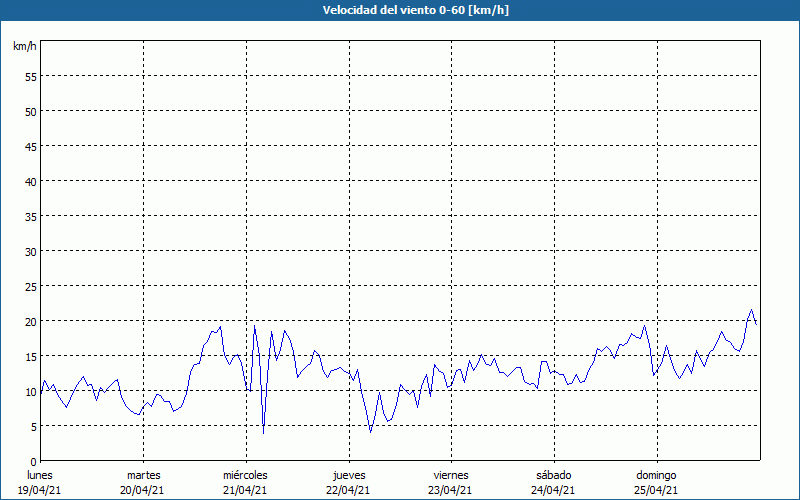Click the y-axis value '20'
Image resolution: width=800 pixels, height=500 pixels.
tap(31, 322)
